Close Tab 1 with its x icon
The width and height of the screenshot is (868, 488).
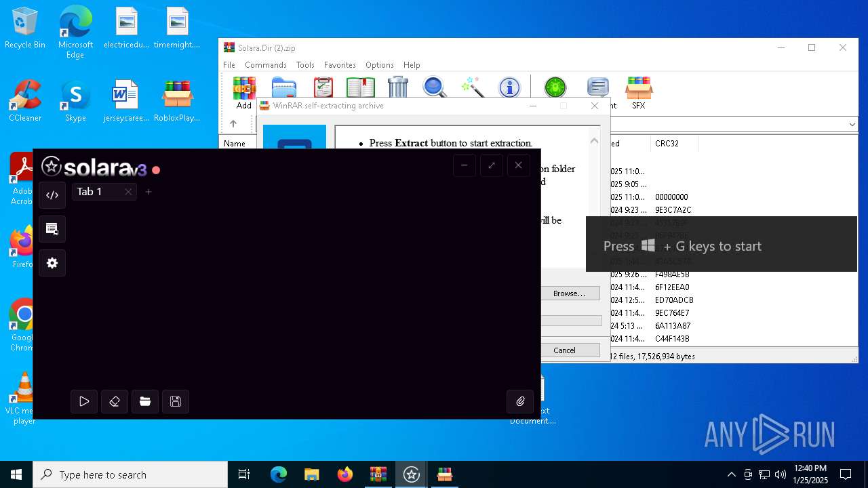click(x=128, y=192)
